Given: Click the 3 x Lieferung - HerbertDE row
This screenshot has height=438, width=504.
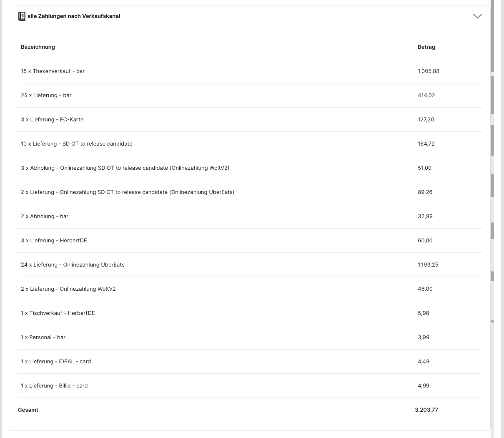Looking at the screenshot, I should 54,241.
